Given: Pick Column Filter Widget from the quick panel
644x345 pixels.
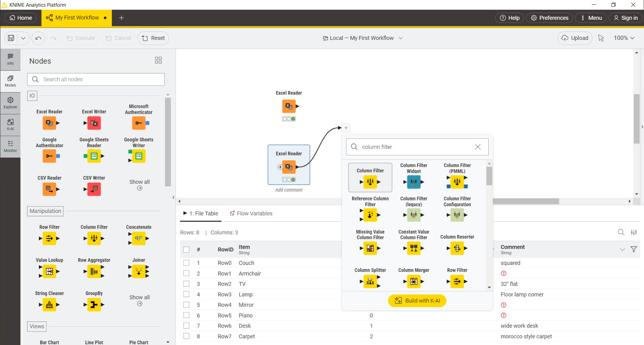Looking at the screenshot, I should coord(413,182).
